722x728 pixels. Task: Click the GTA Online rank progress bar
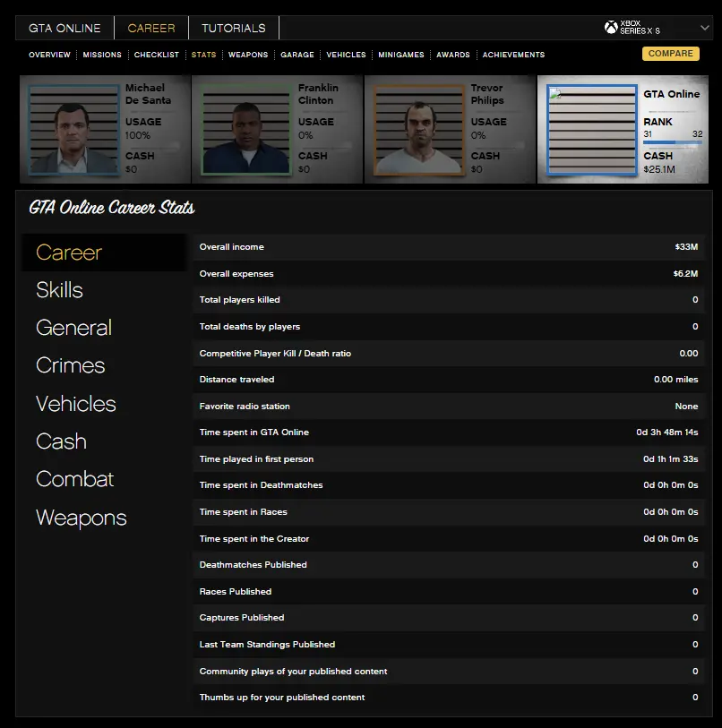(x=672, y=142)
